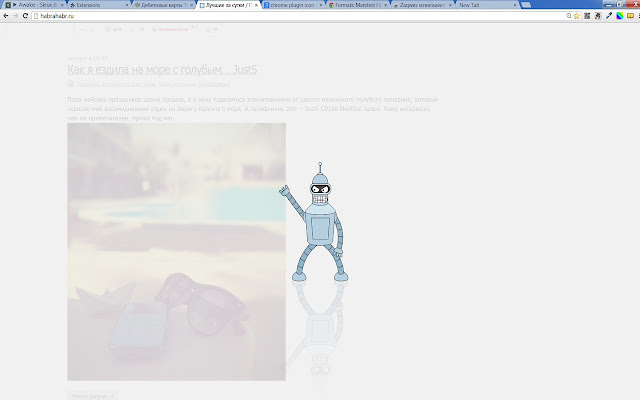Go back using the browser back arrow
Image resolution: width=640 pixels, height=400 pixels.
[x=6, y=16]
